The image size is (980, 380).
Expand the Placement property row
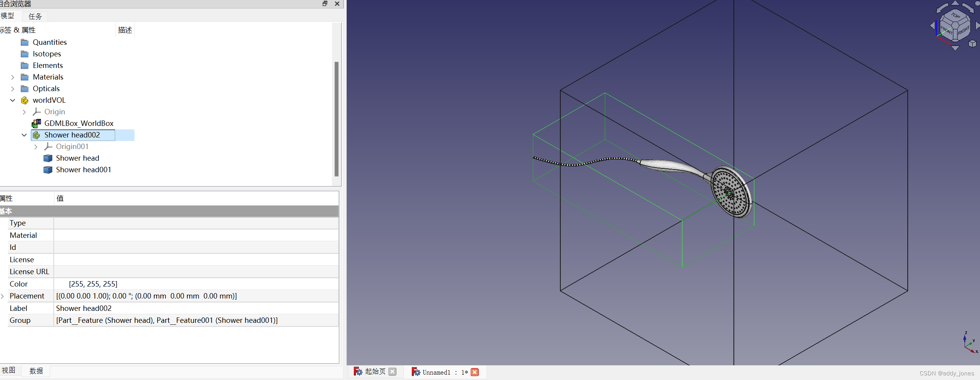[3, 296]
